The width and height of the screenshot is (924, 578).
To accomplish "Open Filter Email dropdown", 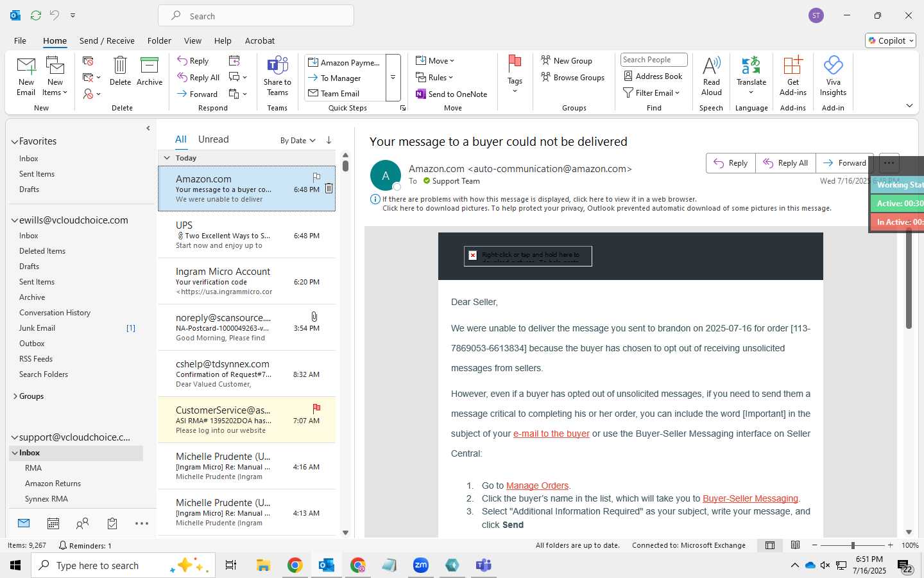I will click(x=651, y=92).
